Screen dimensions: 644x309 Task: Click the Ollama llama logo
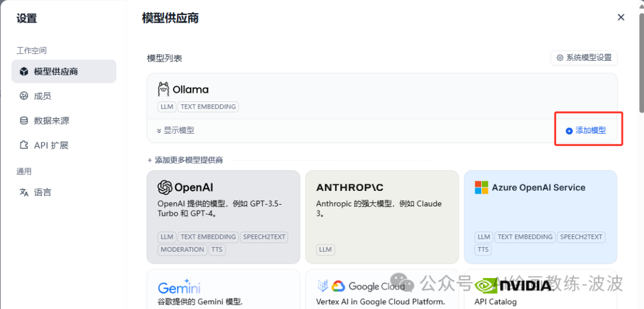click(163, 89)
